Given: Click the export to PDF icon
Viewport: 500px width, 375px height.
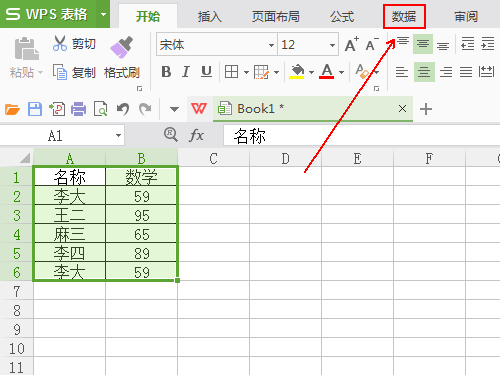Looking at the screenshot, I should (57, 109).
